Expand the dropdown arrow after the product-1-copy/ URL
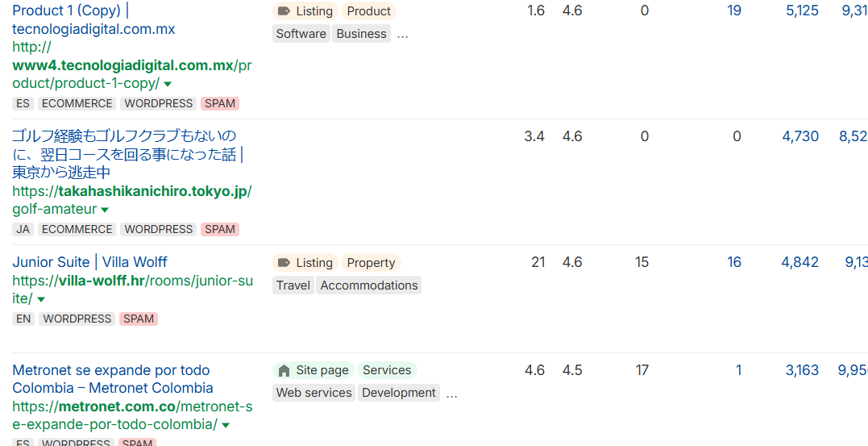Viewport: 868px width, 446px height. click(x=168, y=84)
